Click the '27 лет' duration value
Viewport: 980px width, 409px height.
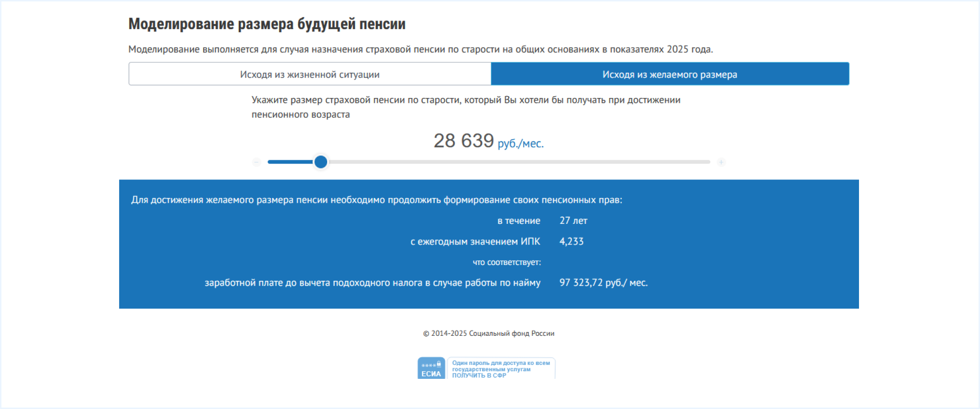(x=573, y=221)
